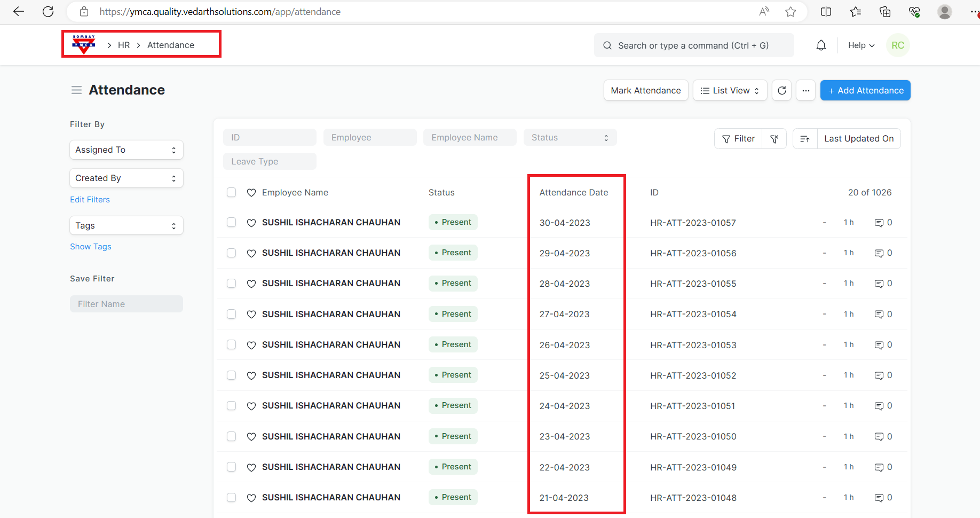Click the Edit Filters link
The width and height of the screenshot is (980, 518).
click(x=90, y=200)
